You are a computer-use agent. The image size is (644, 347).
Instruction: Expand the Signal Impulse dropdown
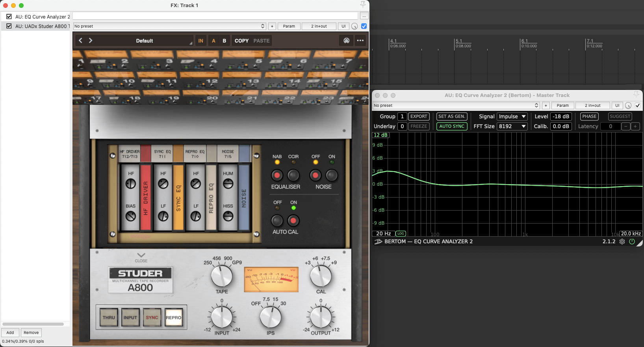pos(512,116)
